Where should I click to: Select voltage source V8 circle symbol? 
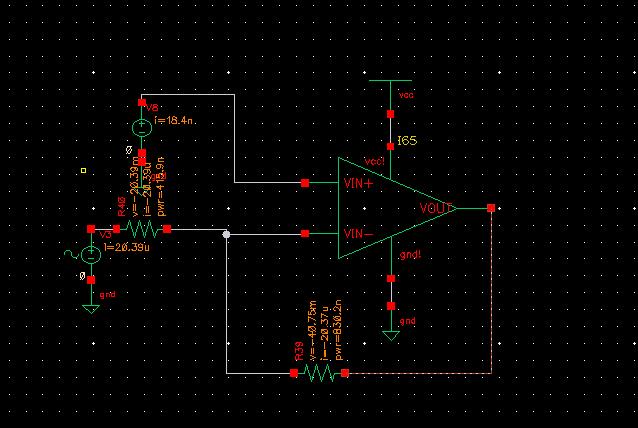142,128
